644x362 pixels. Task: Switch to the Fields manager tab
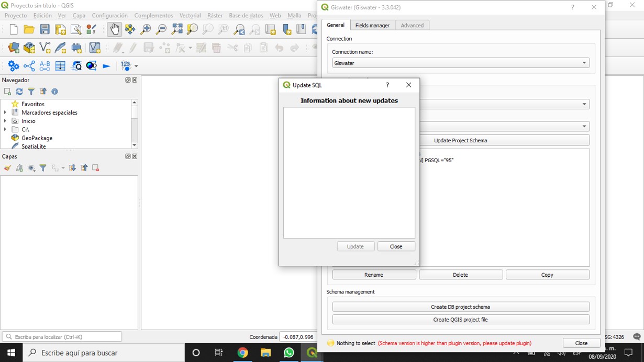coord(372,25)
